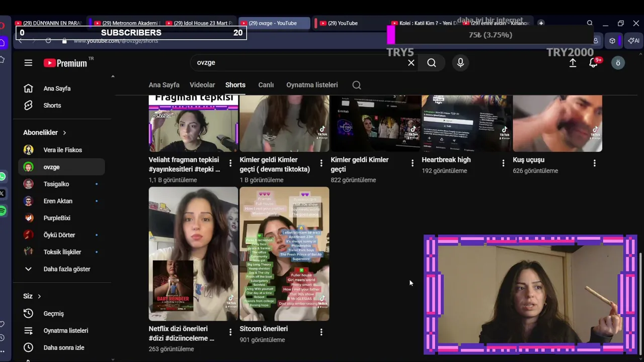Open the browser extensions cube icon
Image resolution: width=644 pixels, height=362 pixels.
tap(612, 41)
